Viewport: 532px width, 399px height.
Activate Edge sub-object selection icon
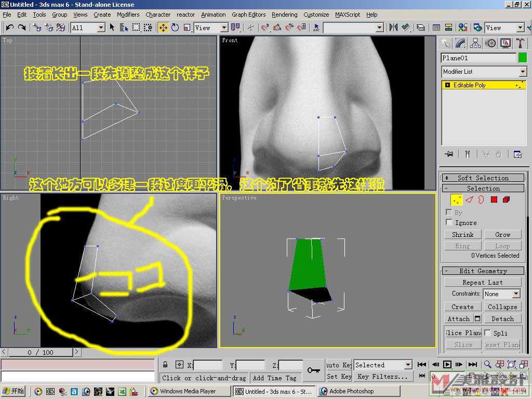[x=469, y=199]
